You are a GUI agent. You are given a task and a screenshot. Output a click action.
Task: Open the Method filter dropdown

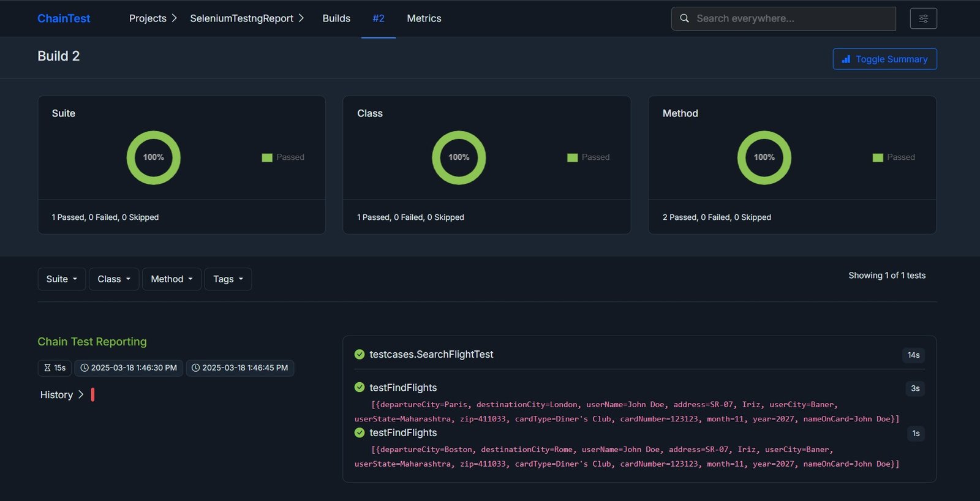point(171,279)
